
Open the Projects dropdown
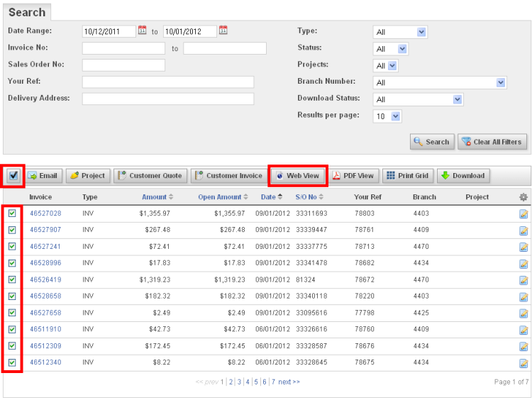click(x=385, y=65)
